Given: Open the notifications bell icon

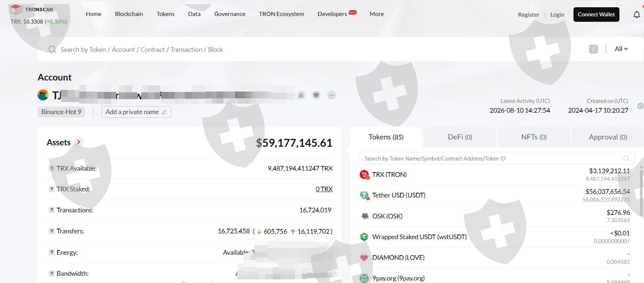Looking at the screenshot, I should click(636, 15).
